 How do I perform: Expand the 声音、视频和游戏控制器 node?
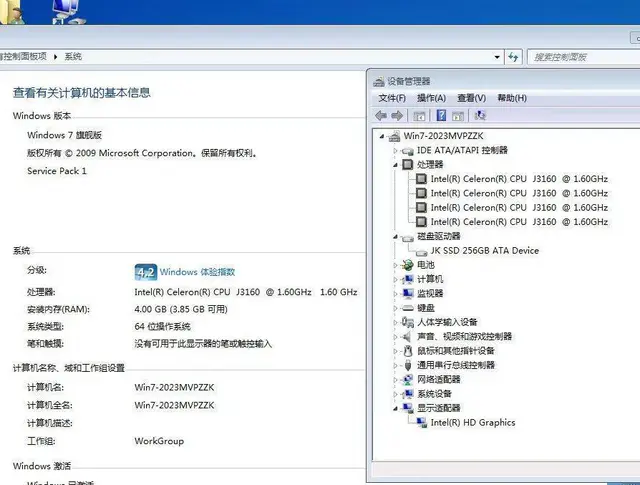[x=395, y=337]
